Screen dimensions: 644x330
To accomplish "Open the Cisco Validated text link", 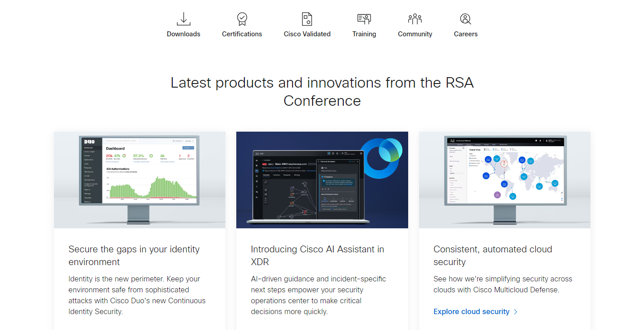I will 307,34.
